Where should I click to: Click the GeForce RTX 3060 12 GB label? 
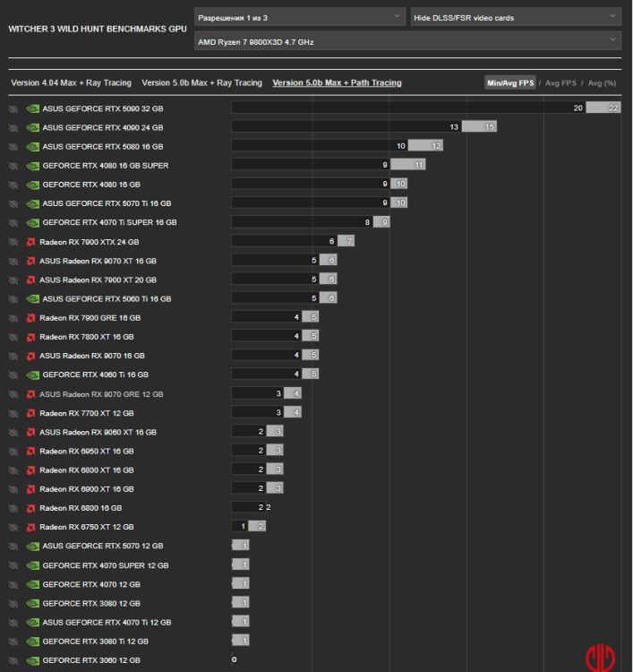point(91,660)
